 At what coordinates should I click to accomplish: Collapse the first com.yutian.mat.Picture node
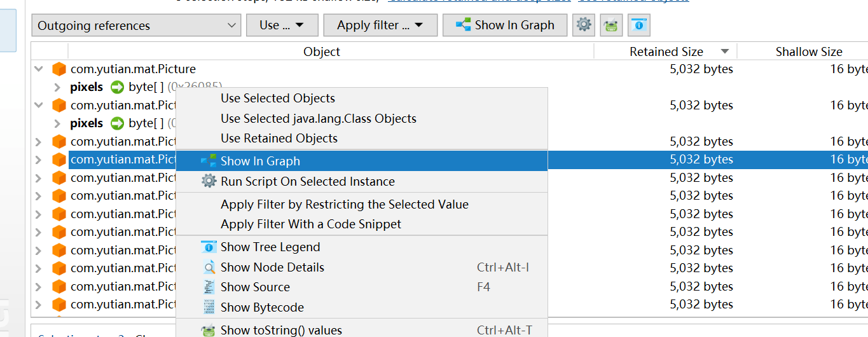click(39, 69)
